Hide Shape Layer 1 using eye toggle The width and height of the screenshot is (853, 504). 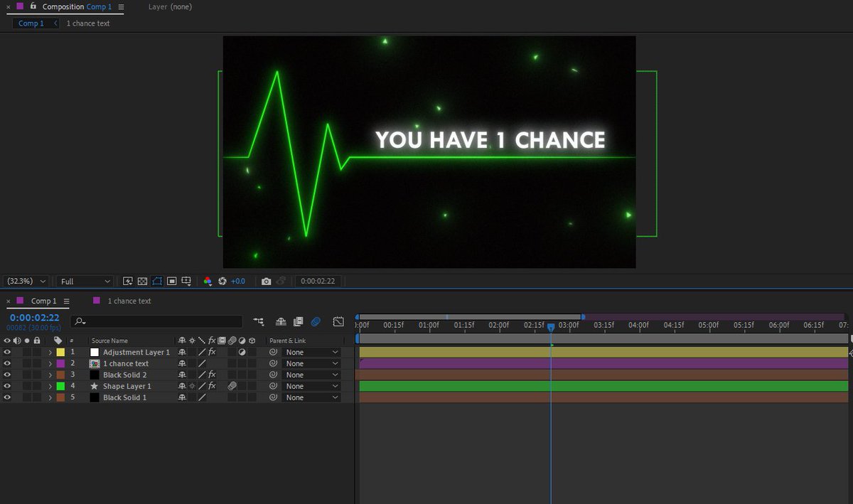point(7,387)
